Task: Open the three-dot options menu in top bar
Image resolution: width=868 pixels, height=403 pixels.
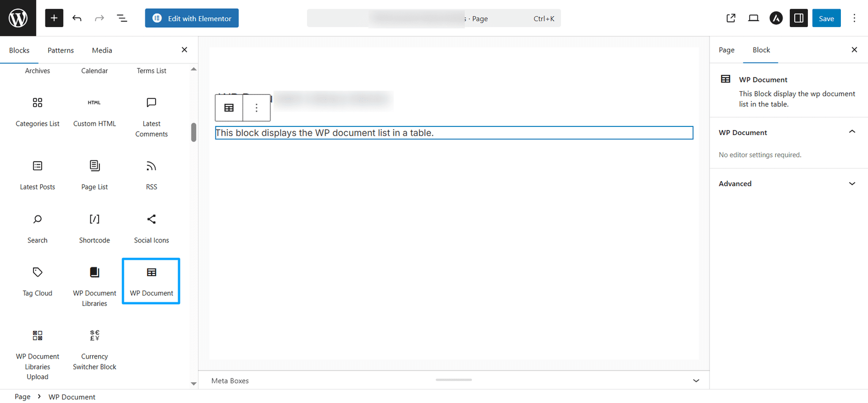Action: pos(854,18)
